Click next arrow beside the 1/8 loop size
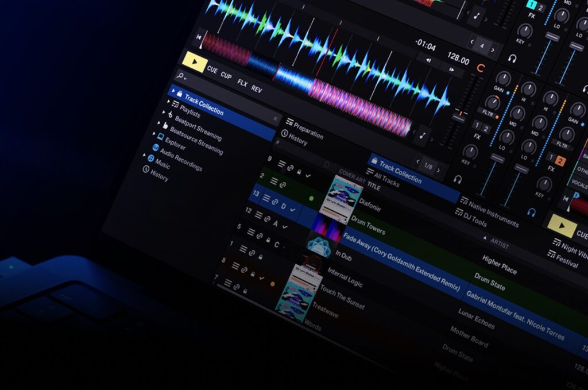 [439, 169]
